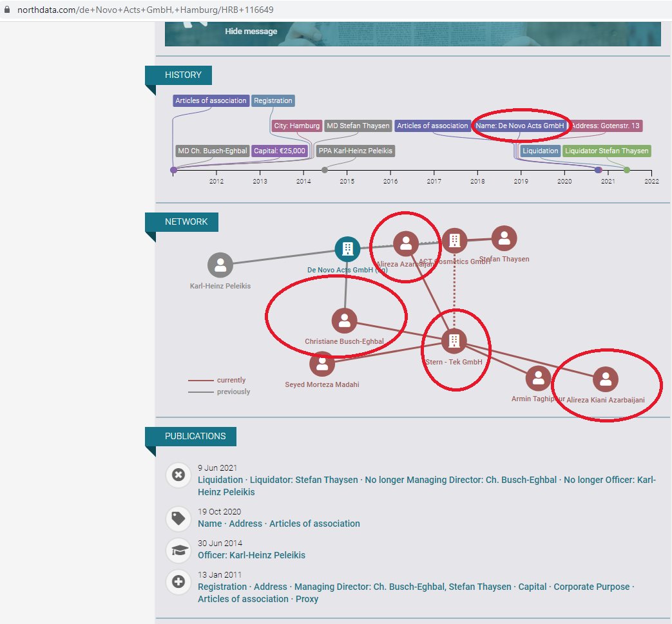Image resolution: width=672 pixels, height=624 pixels.
Task: Select the Address: Gotenstr. 13 timeline tag
Action: [605, 126]
